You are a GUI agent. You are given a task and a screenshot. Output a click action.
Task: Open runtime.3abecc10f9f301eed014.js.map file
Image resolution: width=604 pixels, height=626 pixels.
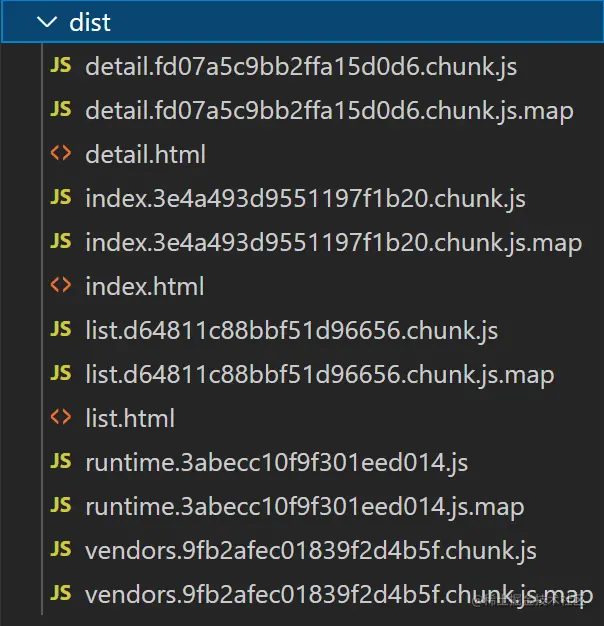pos(305,507)
